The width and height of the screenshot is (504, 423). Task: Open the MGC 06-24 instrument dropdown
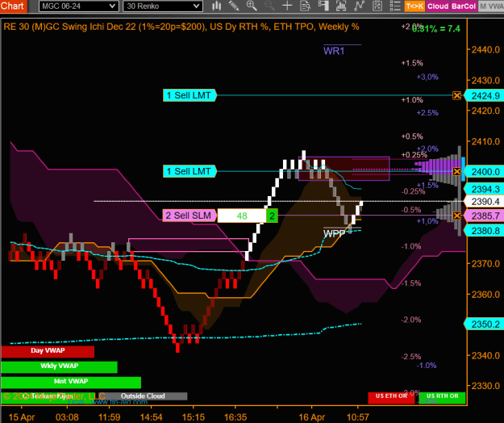[x=78, y=6]
